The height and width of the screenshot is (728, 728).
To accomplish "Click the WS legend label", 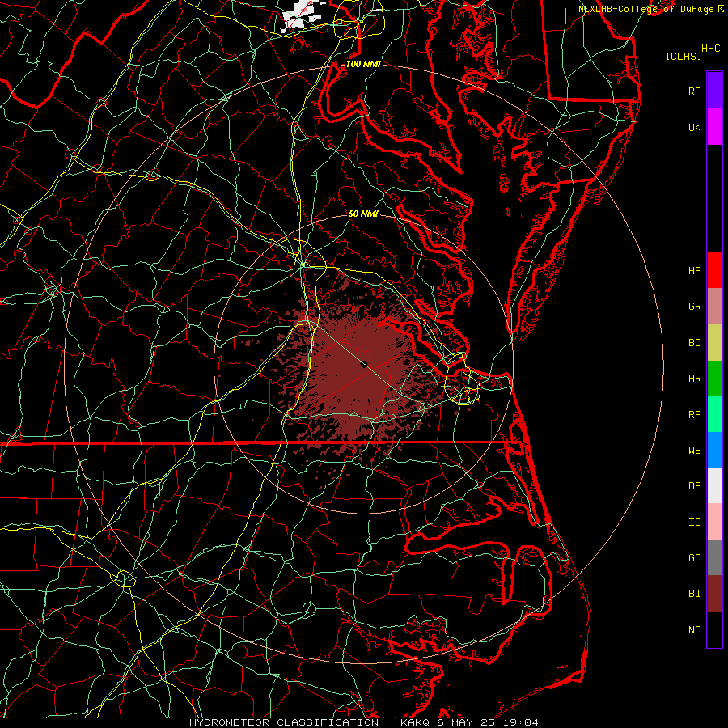I will coord(694,451).
